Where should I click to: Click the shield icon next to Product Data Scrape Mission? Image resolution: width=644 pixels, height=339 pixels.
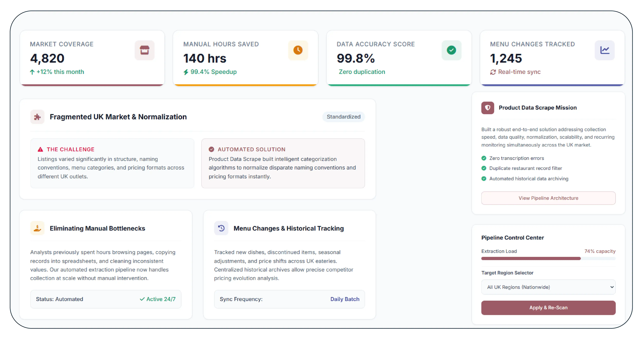(x=487, y=108)
